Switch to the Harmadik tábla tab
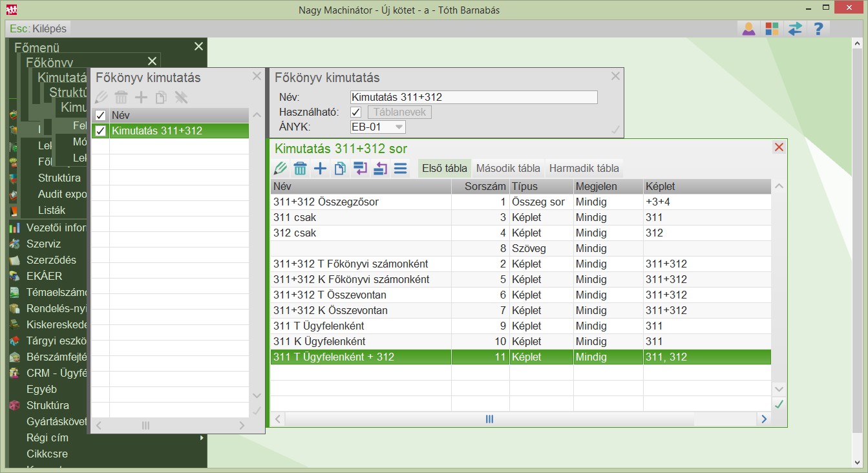The width and height of the screenshot is (868, 473). point(584,169)
